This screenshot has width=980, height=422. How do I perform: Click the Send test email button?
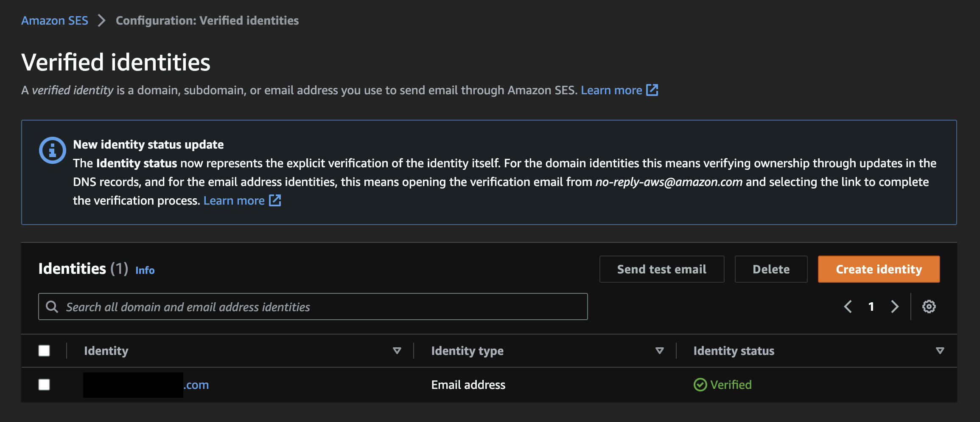(662, 269)
